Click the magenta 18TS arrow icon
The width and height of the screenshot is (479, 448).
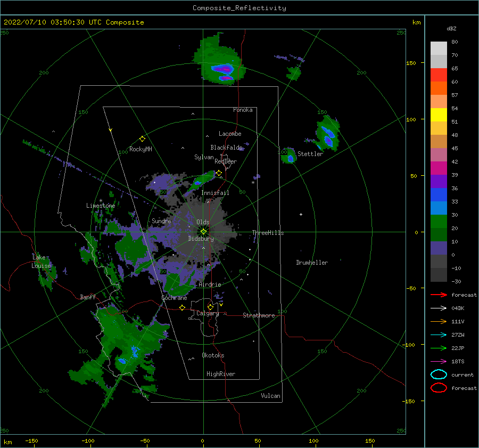(x=439, y=362)
